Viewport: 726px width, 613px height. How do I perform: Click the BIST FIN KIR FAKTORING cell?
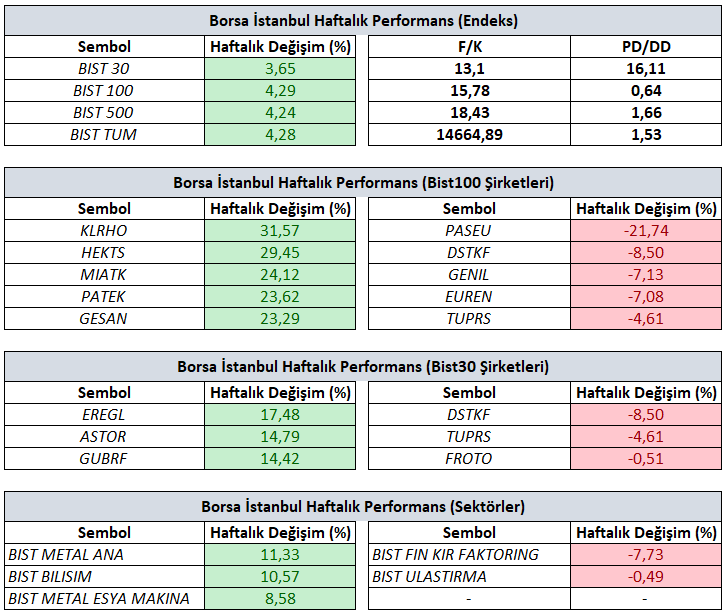pos(469,555)
